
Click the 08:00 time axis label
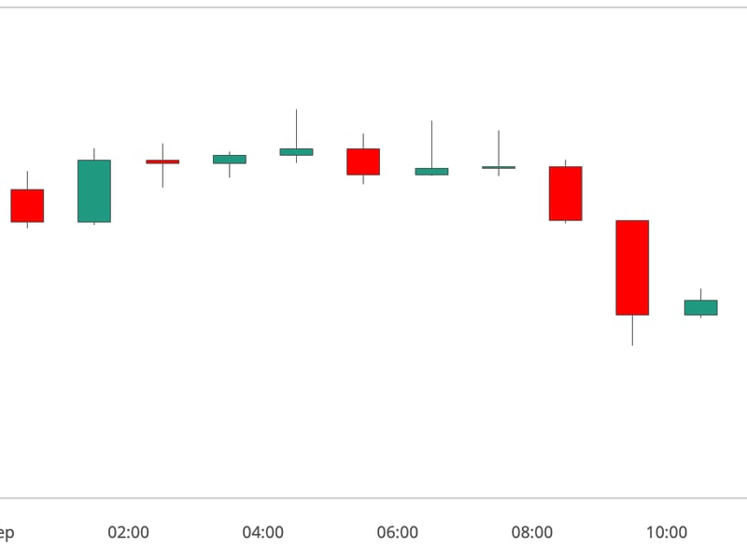(532, 533)
